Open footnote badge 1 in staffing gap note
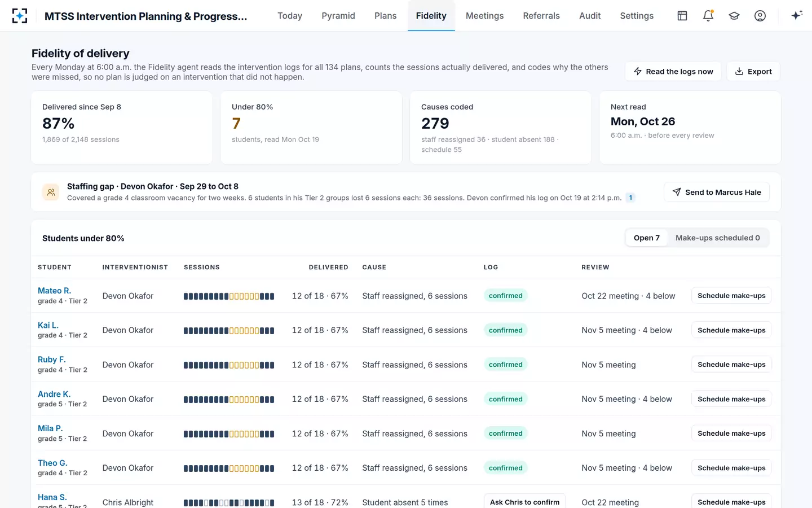 pyautogui.click(x=630, y=198)
